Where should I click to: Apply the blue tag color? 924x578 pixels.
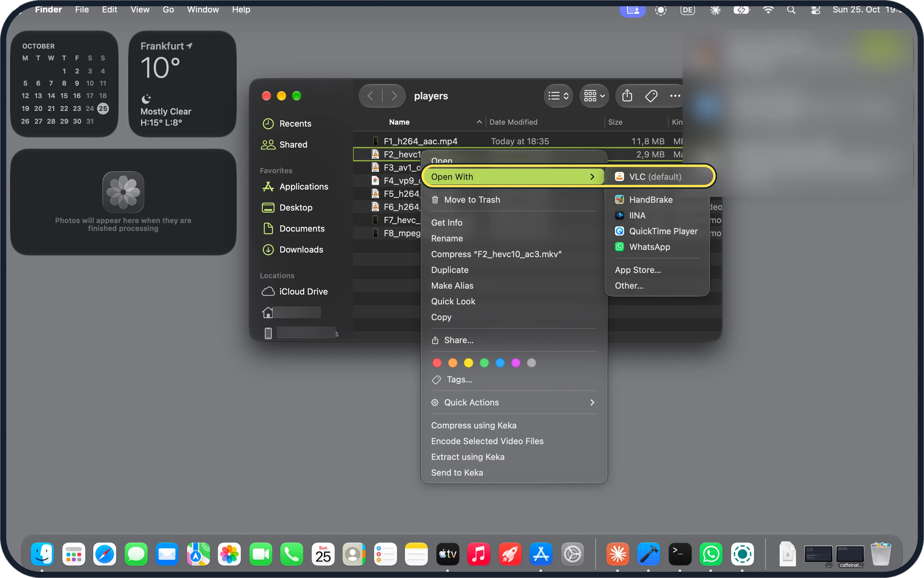tap(499, 363)
